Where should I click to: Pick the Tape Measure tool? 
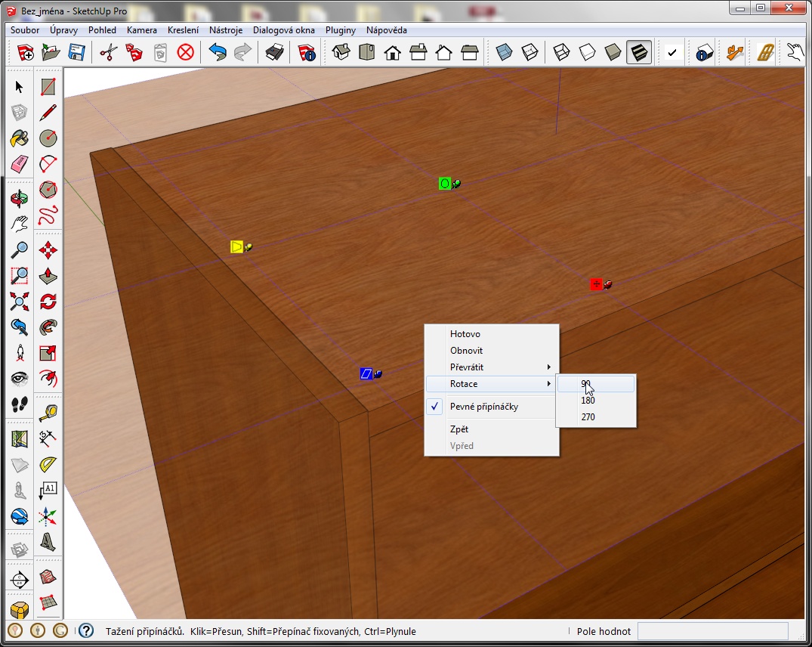pyautogui.click(x=48, y=412)
